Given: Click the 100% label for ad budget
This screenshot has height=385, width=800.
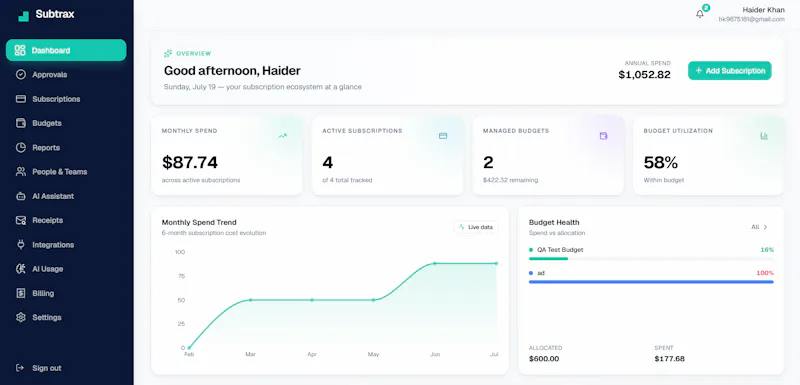Looking at the screenshot, I should coord(765,273).
